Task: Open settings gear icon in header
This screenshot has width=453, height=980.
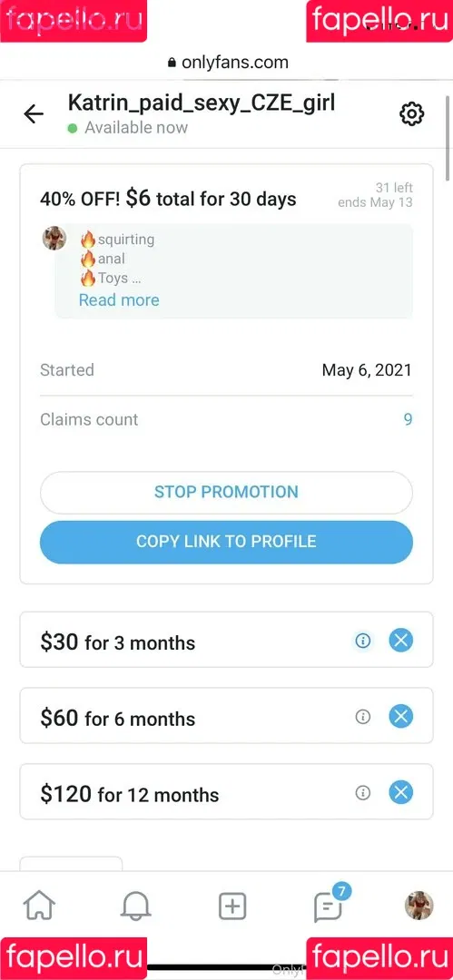Action: click(x=412, y=113)
